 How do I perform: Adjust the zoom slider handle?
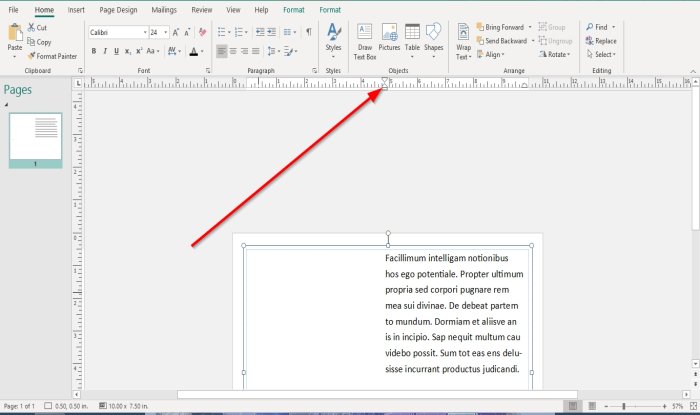624,406
